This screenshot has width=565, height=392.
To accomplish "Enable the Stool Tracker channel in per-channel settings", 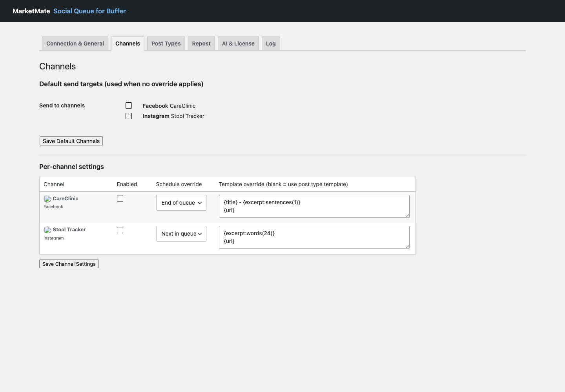I will pos(120,230).
